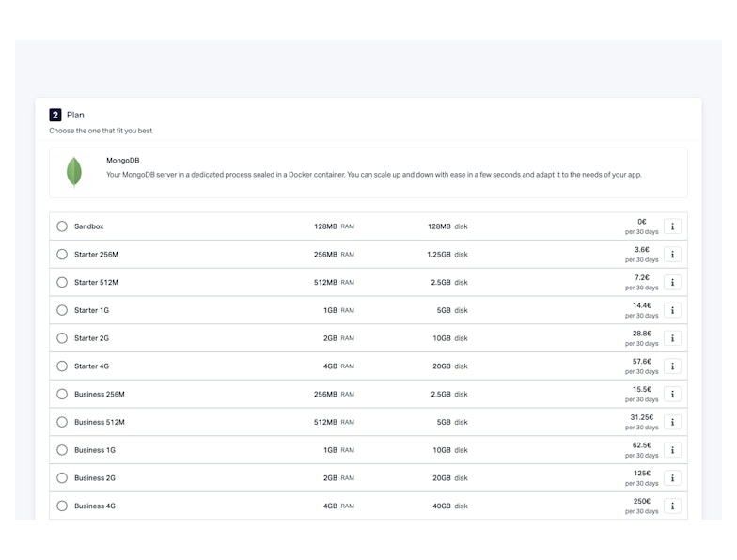
Task: Select the Sandbox plan radio button
Action: click(x=62, y=226)
